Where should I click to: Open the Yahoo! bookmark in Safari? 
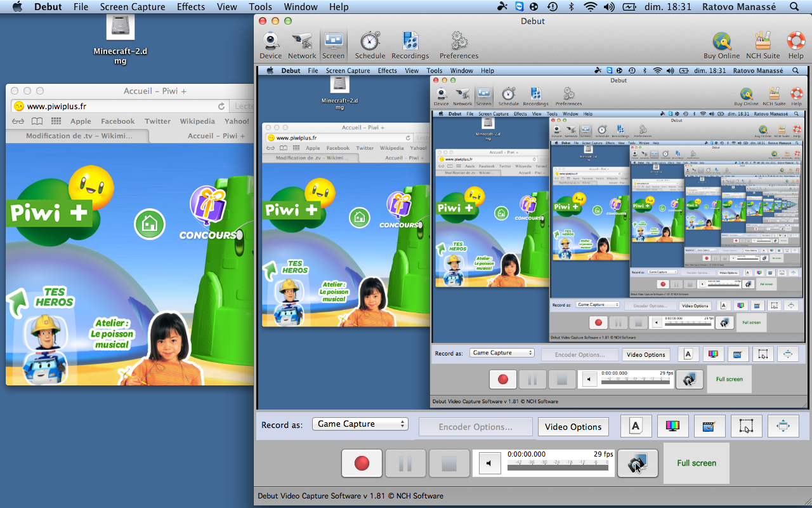(237, 121)
